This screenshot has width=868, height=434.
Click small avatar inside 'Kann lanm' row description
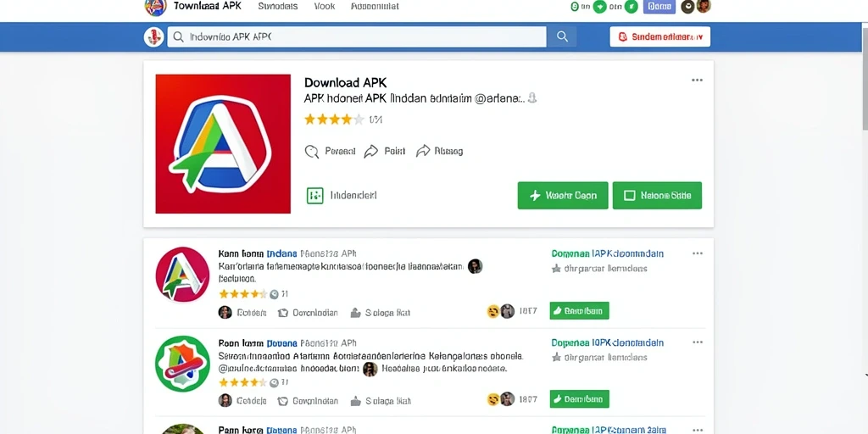475,266
